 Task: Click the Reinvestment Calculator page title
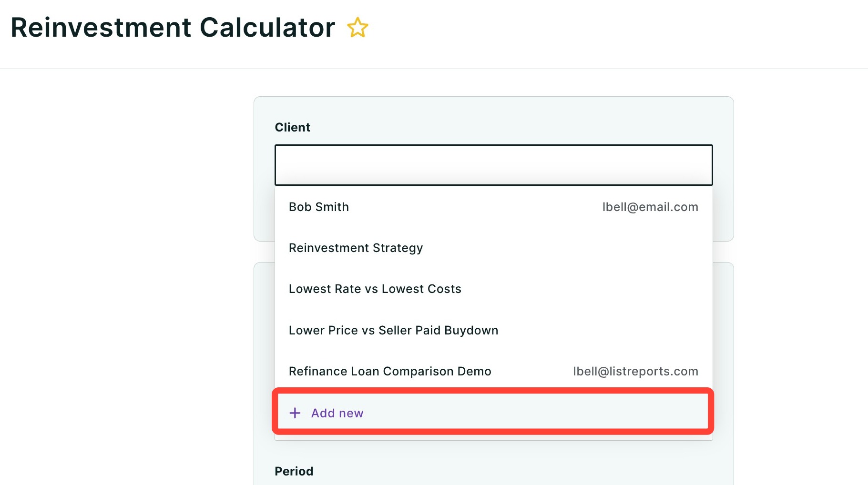pyautogui.click(x=173, y=27)
